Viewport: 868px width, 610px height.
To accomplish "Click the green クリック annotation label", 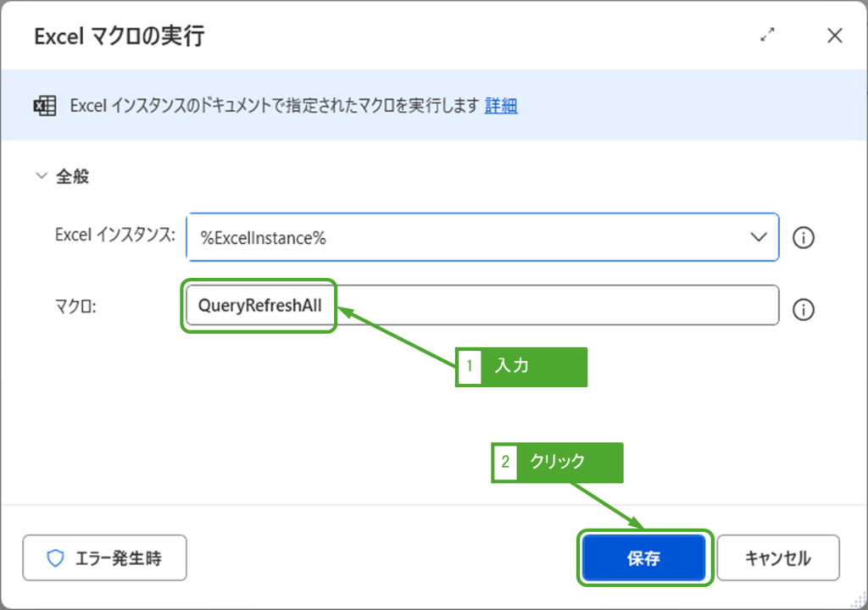I will click(557, 463).
